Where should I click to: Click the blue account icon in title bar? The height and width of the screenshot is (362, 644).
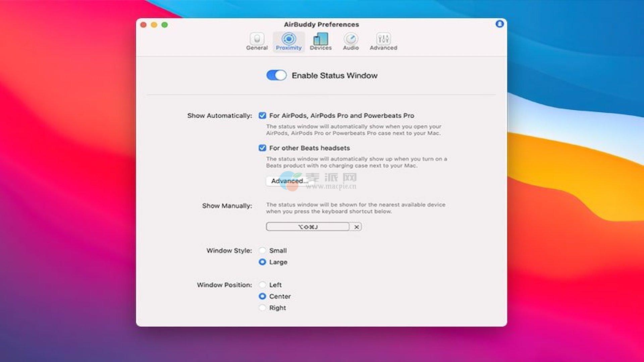[x=499, y=24]
